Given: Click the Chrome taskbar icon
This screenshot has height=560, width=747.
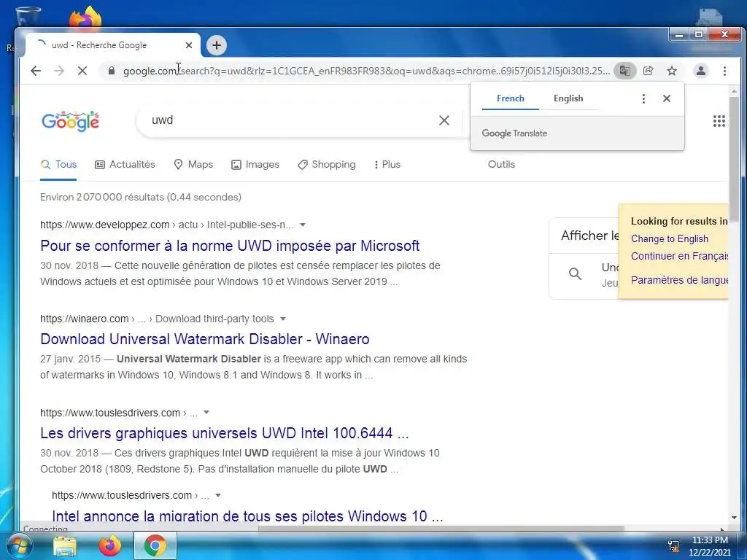Looking at the screenshot, I should [155, 545].
